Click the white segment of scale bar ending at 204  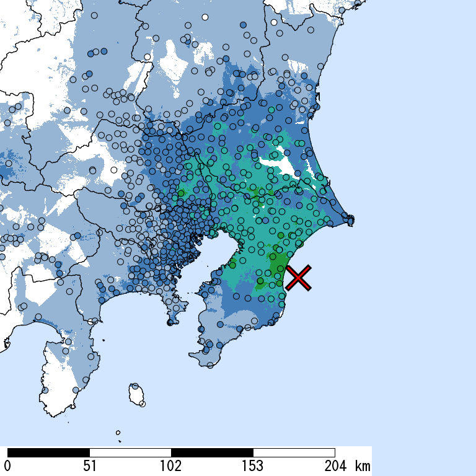(294, 452)
